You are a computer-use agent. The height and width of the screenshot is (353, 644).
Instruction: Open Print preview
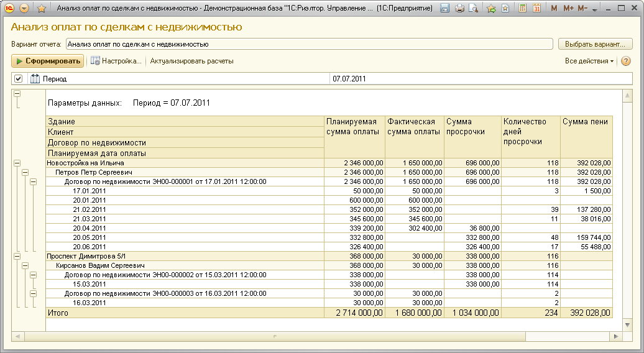click(474, 9)
